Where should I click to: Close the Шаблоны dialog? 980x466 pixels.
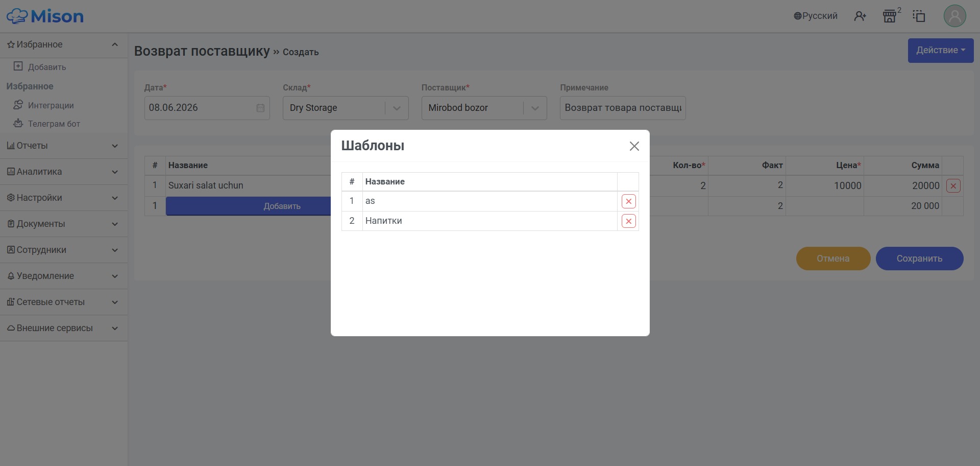[634, 146]
